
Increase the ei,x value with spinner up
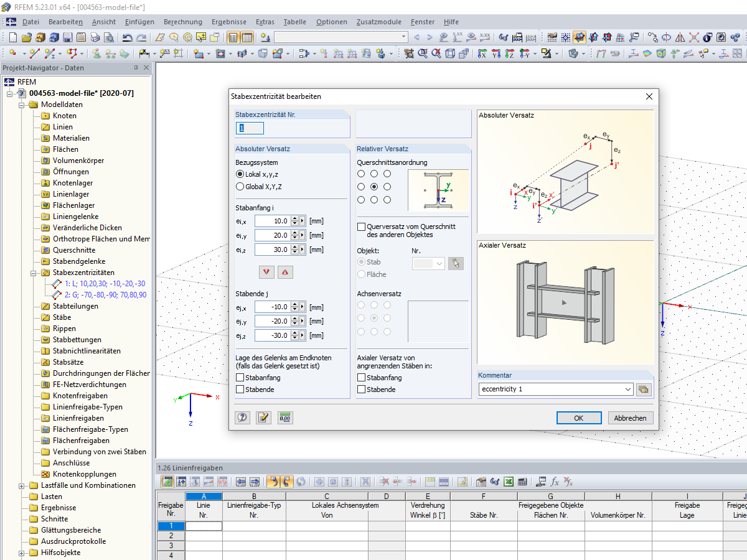(x=294, y=218)
